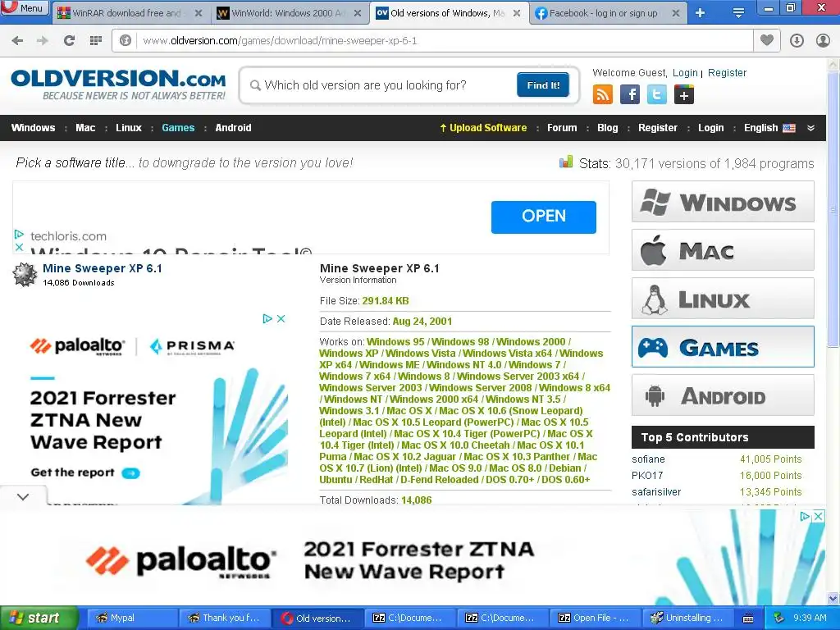Click the address bar URL

point(280,41)
